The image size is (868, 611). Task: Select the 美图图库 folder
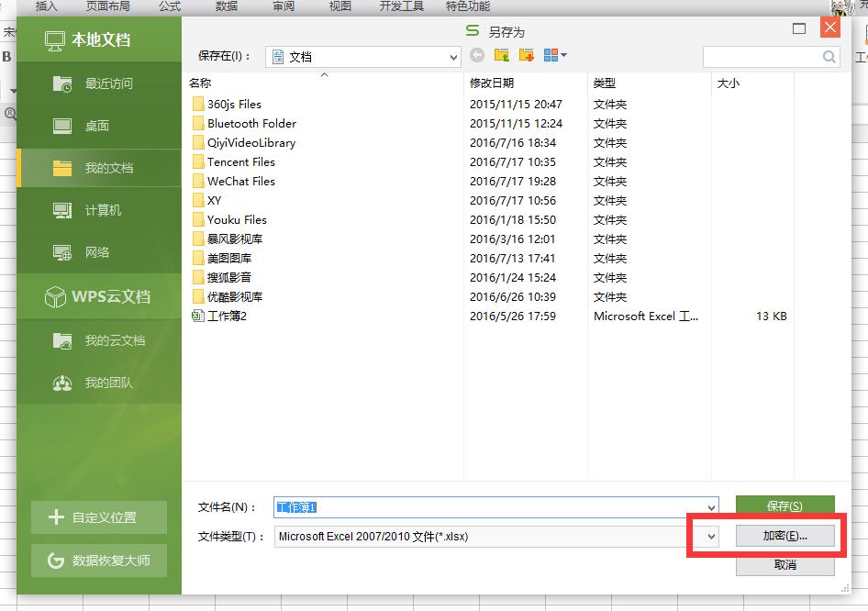point(222,259)
